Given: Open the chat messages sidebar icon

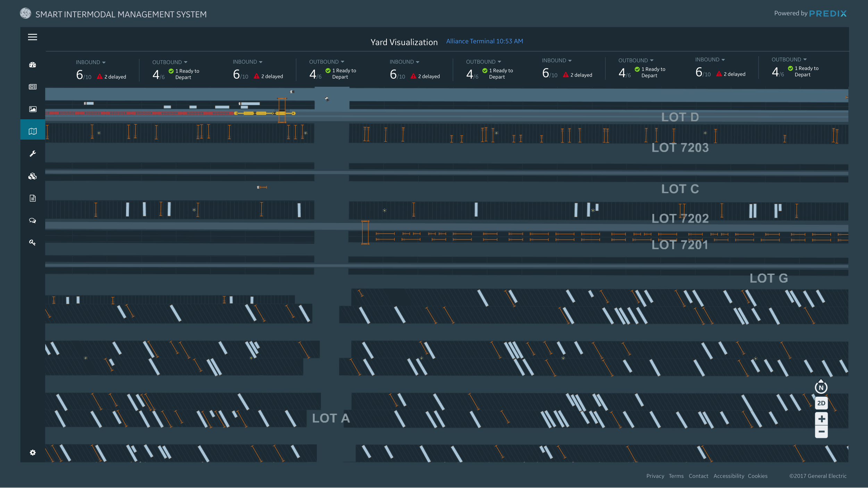Looking at the screenshot, I should (x=33, y=220).
